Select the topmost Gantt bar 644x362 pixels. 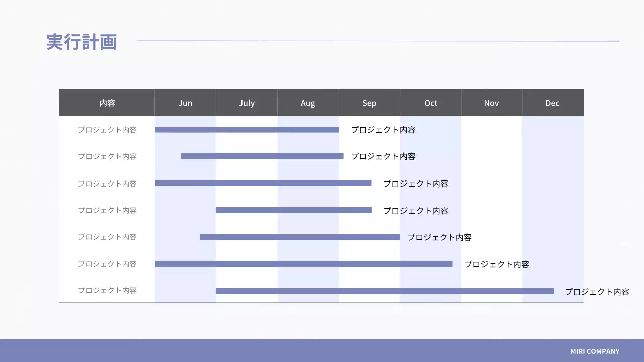(x=247, y=129)
